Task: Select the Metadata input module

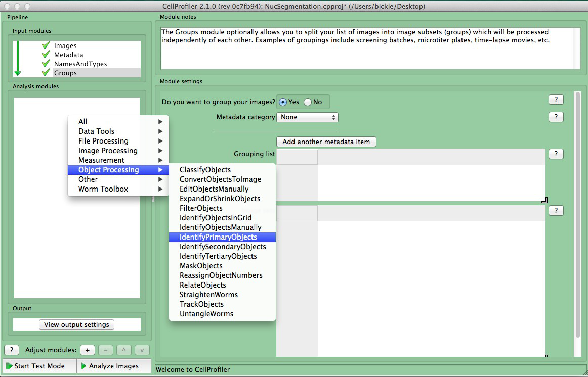Action: [x=69, y=55]
